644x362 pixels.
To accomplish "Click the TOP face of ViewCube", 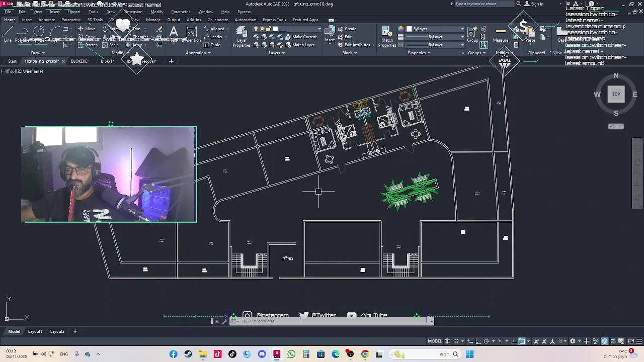I will pos(616,94).
